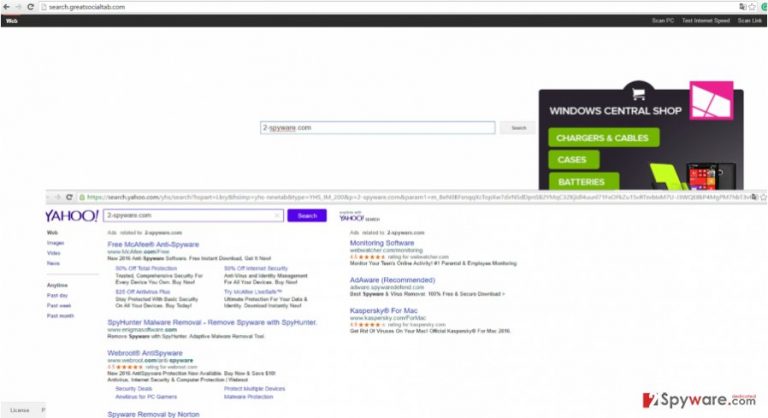The height and width of the screenshot is (418, 768).
Task: Open the 50% Off Total Protection sublink
Action: tap(146, 269)
